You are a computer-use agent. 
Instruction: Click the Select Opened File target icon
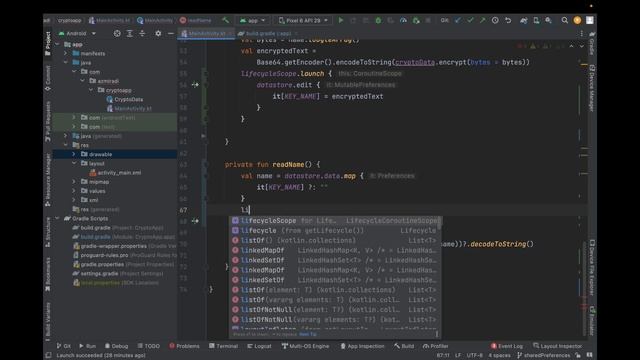117,33
